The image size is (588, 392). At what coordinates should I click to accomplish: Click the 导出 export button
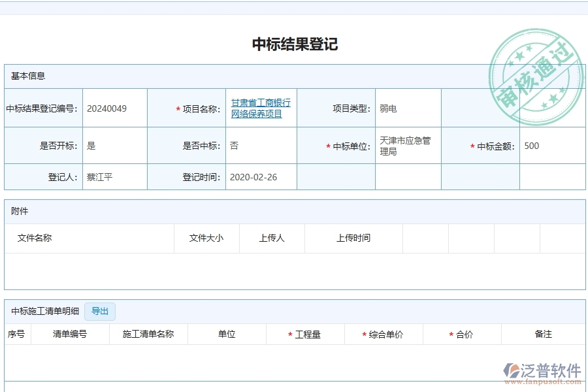[x=100, y=311]
